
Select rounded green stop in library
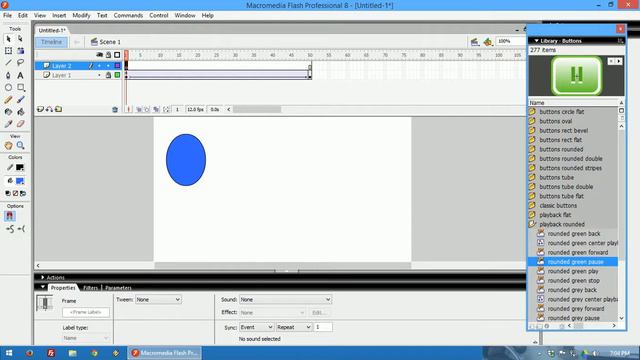coord(573,281)
